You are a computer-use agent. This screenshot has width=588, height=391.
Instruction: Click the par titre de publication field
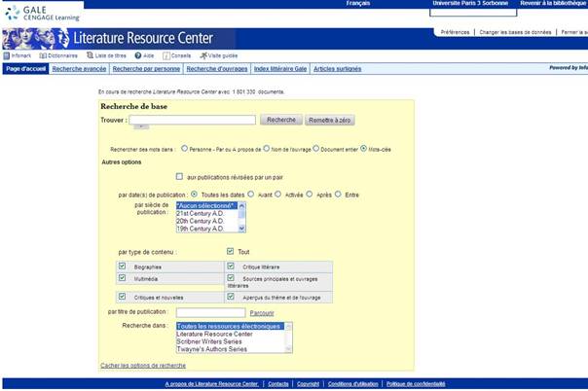210,313
